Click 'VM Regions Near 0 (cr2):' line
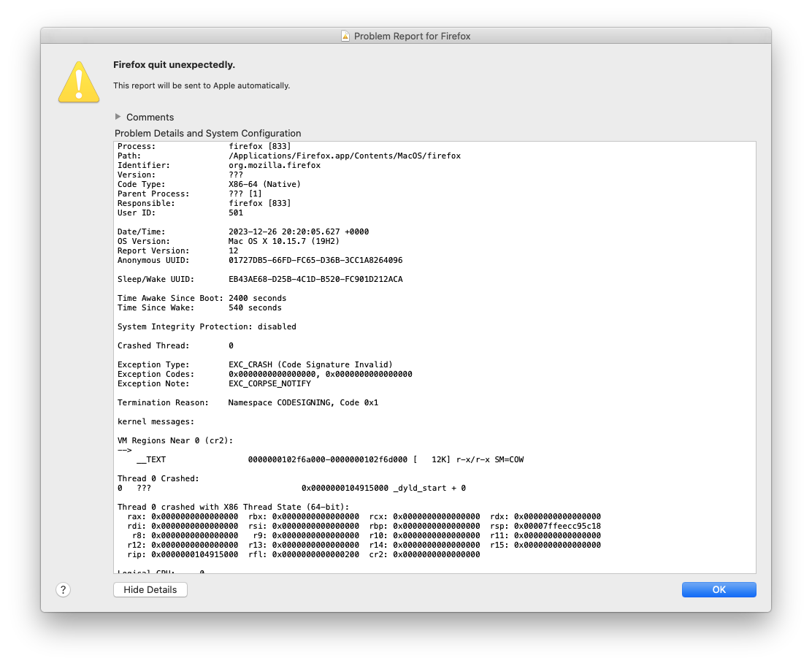This screenshot has width=812, height=666. (x=175, y=441)
